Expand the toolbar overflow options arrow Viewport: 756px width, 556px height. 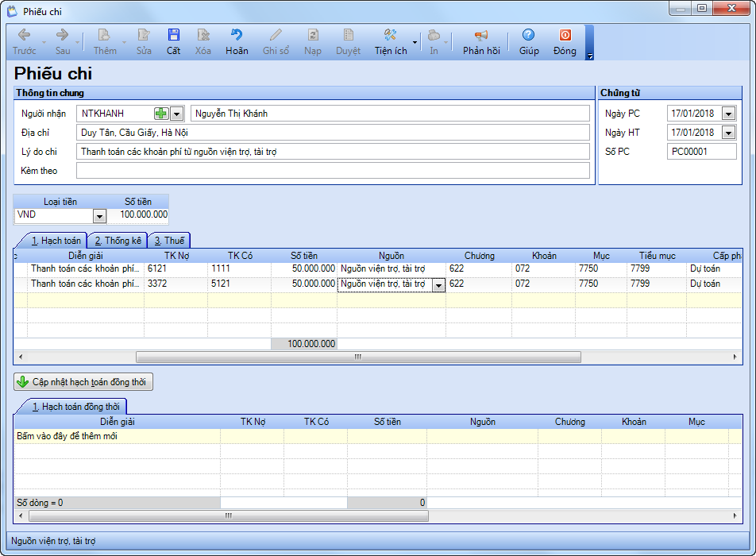point(590,56)
